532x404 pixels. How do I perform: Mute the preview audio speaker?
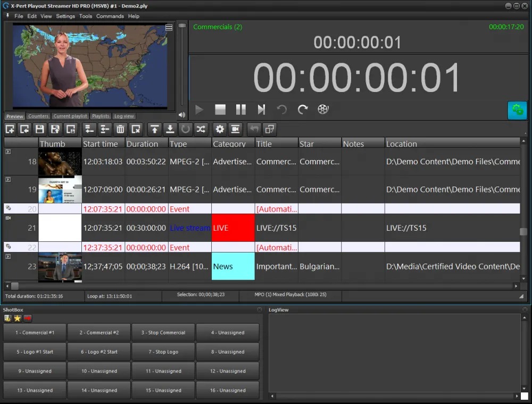click(x=181, y=114)
